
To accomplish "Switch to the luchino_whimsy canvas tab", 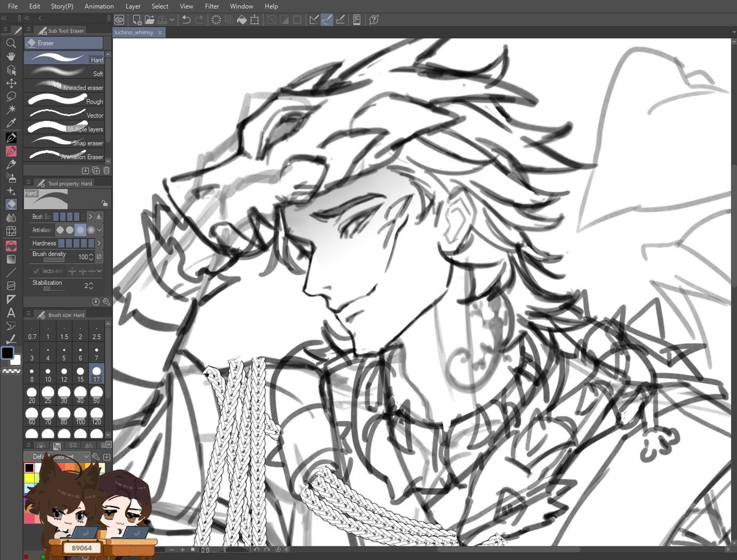I will click(x=139, y=33).
